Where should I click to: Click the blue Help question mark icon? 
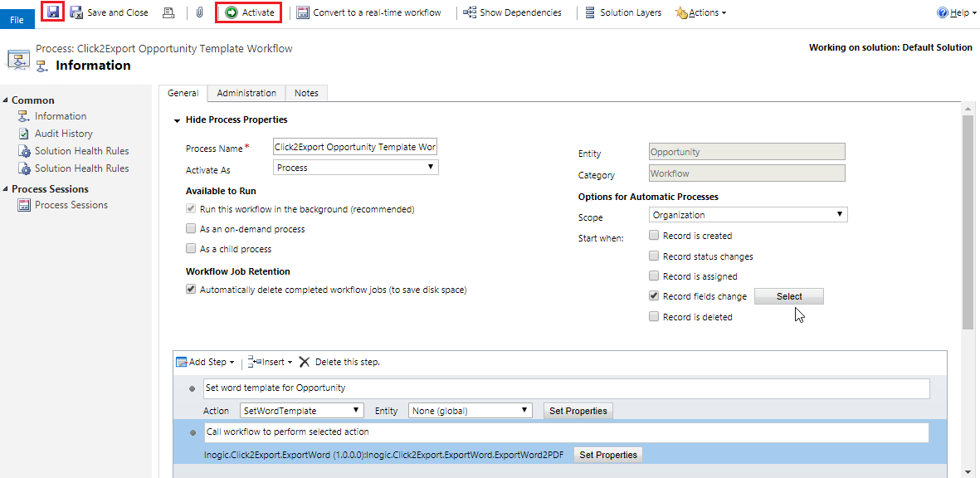943,12
